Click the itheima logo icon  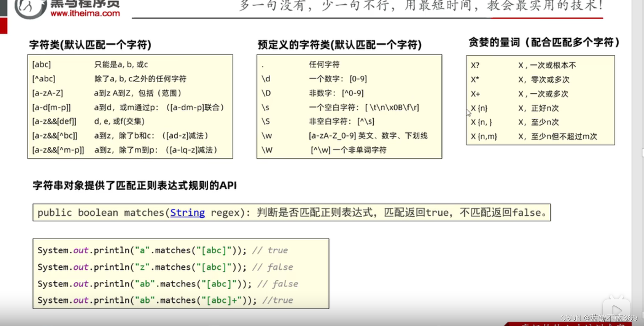[30, 8]
